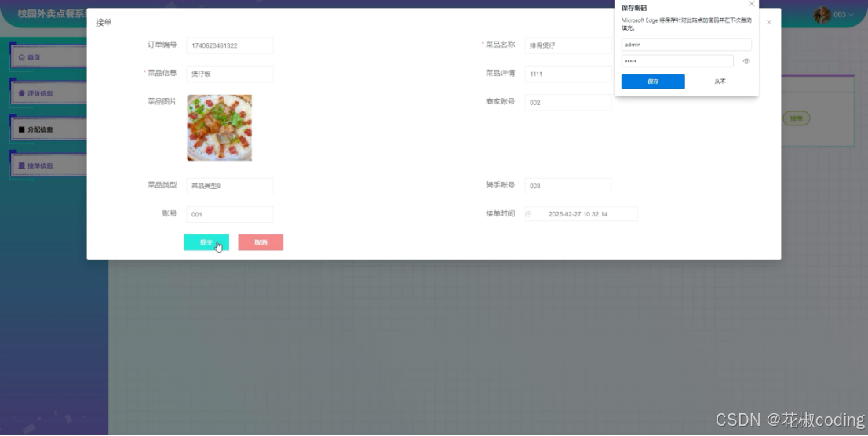The image size is (868, 436).
Task: Open 评价信息 menu item
Action: (x=49, y=93)
